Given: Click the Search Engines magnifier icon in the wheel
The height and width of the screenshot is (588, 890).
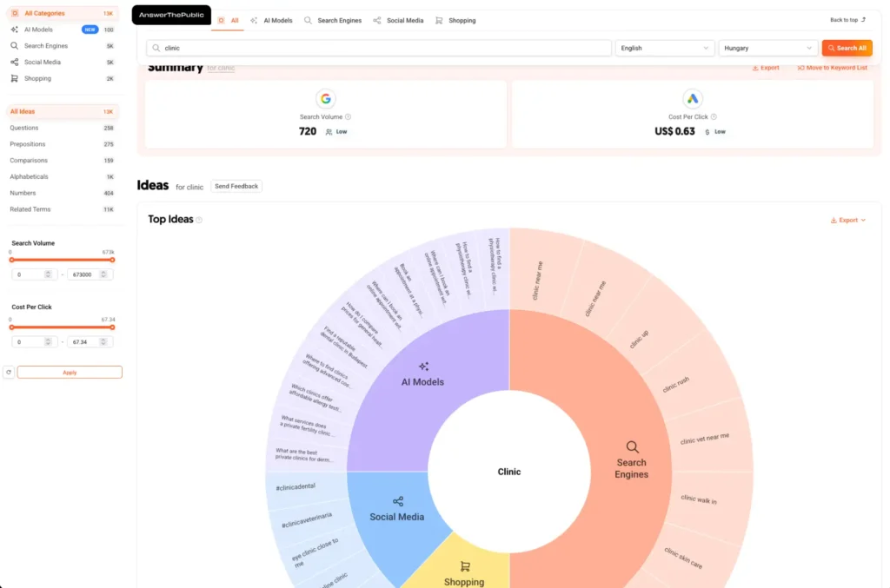Looking at the screenshot, I should [632, 446].
